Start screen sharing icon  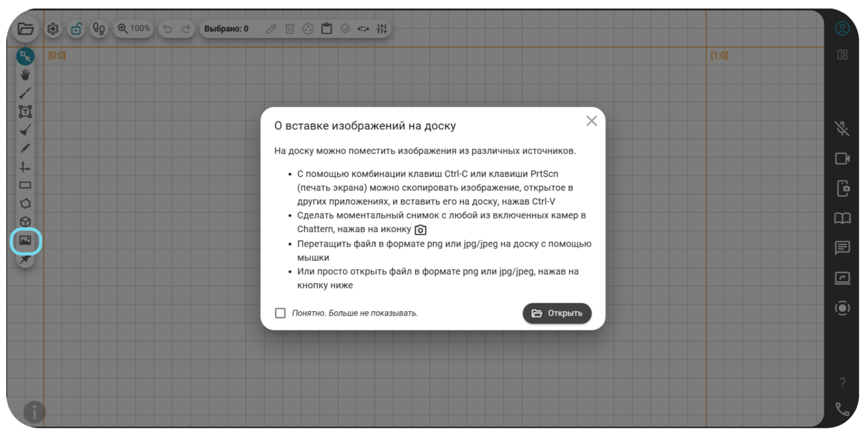(842, 278)
